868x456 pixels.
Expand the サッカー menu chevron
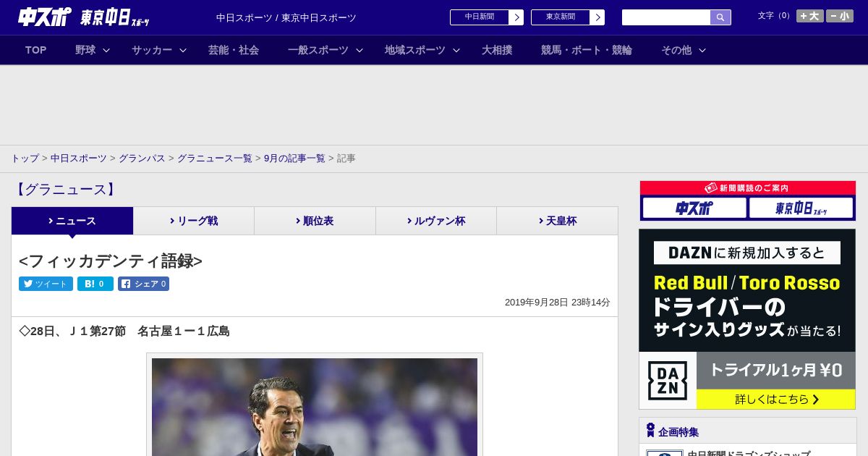(183, 51)
